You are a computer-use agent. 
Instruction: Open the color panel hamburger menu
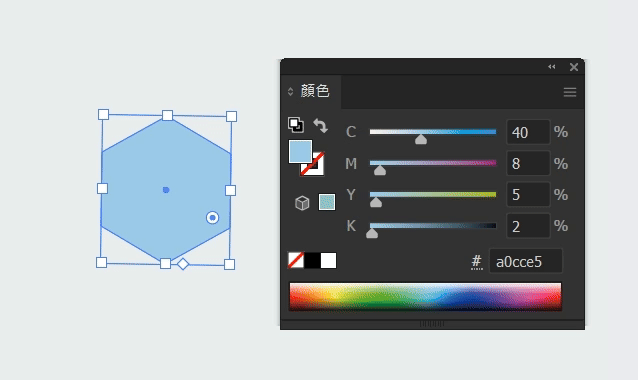(570, 92)
